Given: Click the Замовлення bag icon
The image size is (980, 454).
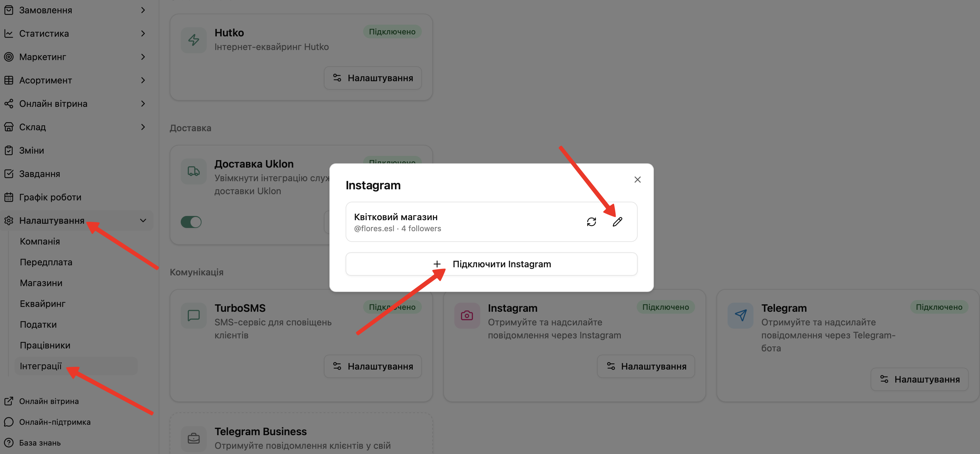Looking at the screenshot, I should click(x=9, y=10).
